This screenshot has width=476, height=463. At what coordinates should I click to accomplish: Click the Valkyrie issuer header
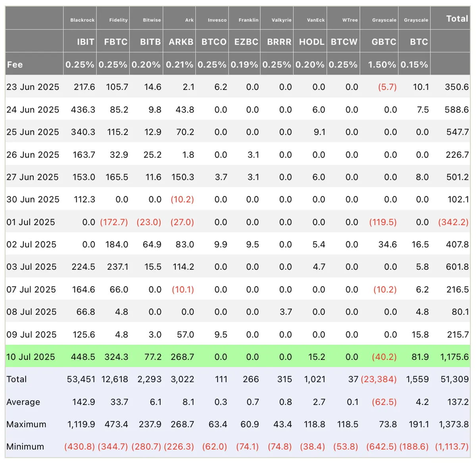coord(282,20)
